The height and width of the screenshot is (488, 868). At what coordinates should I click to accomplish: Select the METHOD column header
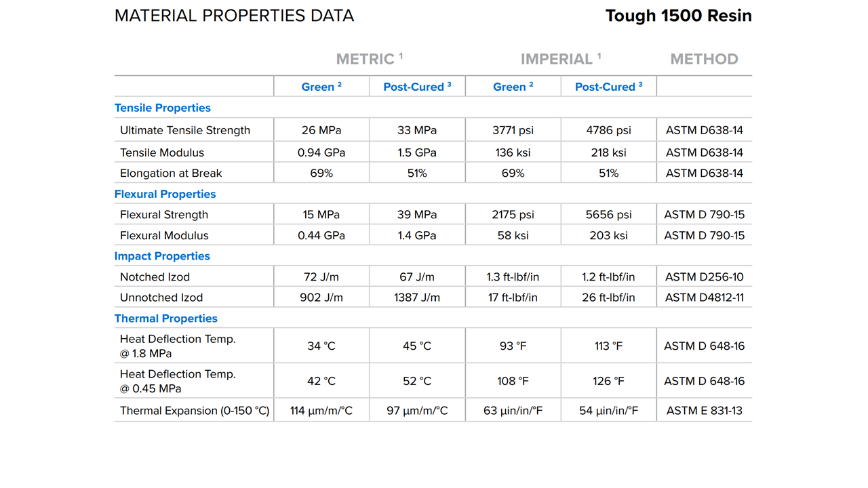tap(704, 59)
